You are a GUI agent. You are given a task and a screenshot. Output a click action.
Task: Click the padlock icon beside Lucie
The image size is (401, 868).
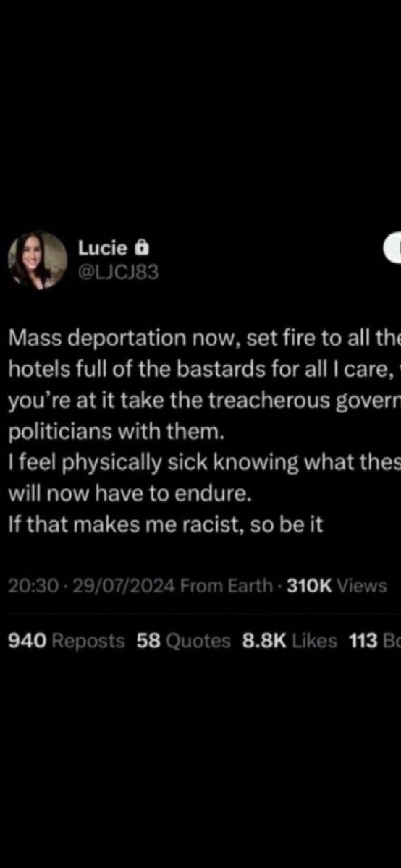[x=142, y=248]
